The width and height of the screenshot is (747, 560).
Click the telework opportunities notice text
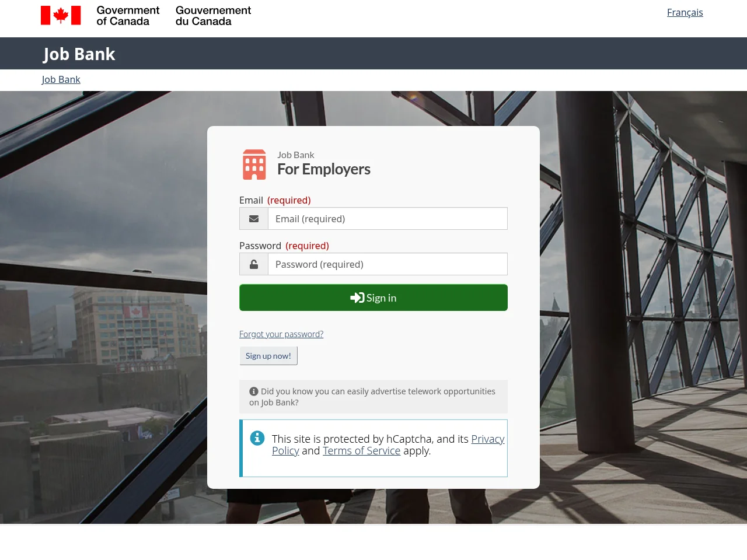tap(372, 397)
